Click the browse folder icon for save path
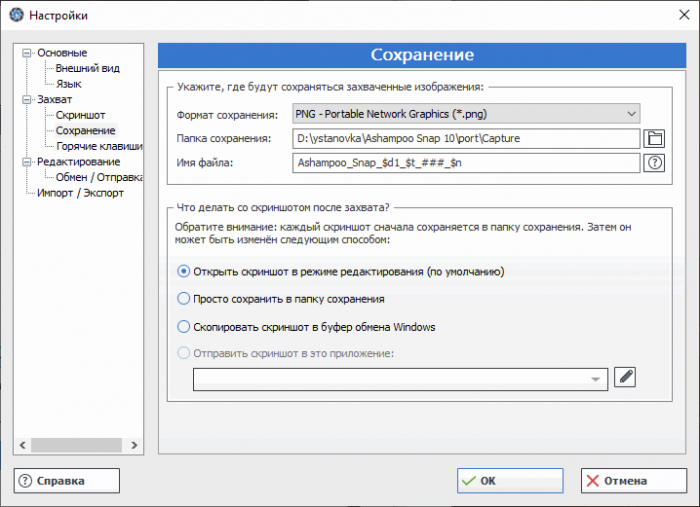Image resolution: width=700 pixels, height=507 pixels. [x=654, y=138]
